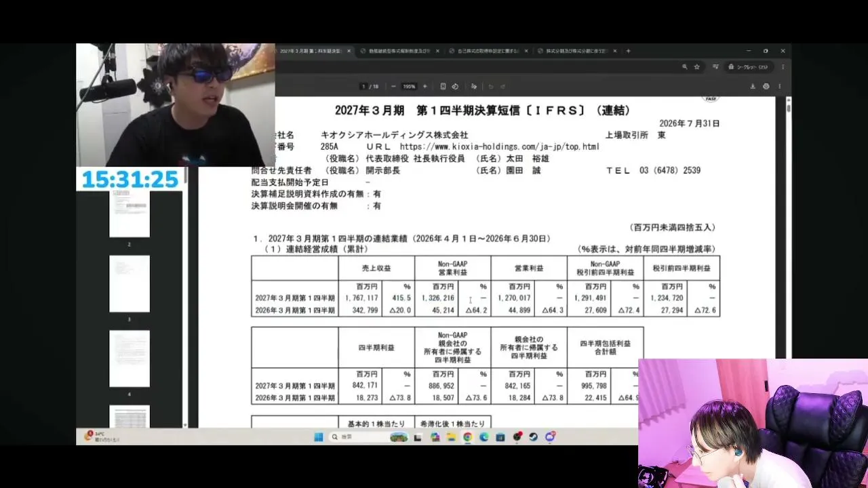Close the second browser tab
Image resolution: width=868 pixels, height=488 pixels.
pos(437,51)
